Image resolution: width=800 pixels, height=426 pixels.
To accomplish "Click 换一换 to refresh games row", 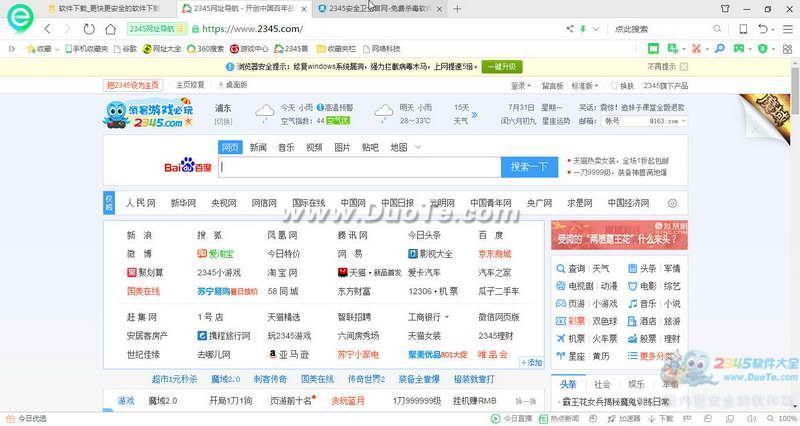I will pyautogui.click(x=526, y=402).
